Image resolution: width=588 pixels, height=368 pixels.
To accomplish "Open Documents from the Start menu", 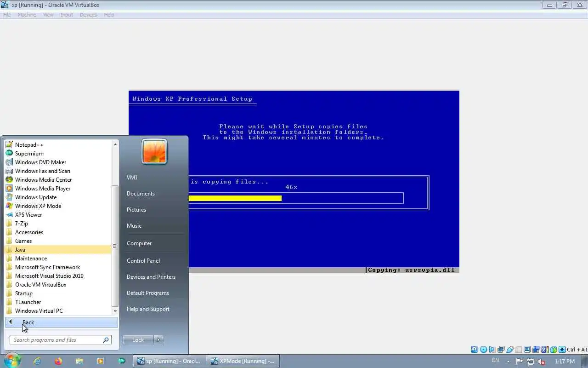I will coord(141,193).
